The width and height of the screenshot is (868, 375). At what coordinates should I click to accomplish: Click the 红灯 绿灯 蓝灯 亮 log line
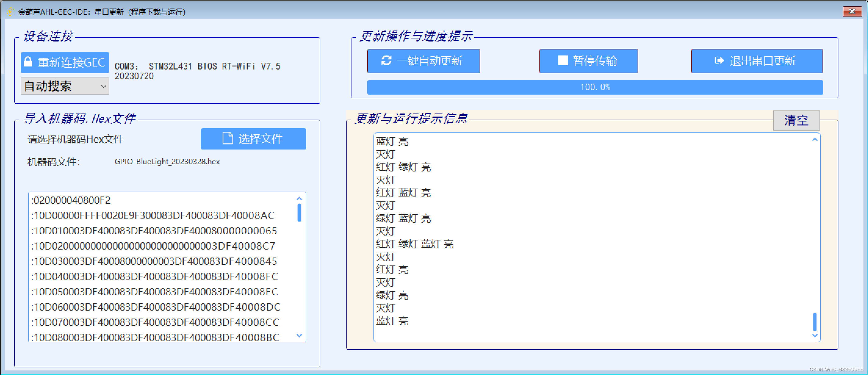click(414, 244)
